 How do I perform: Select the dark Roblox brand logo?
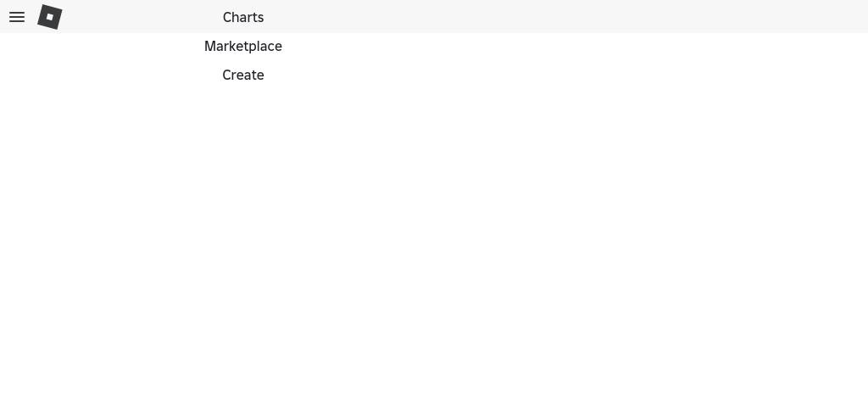(50, 17)
